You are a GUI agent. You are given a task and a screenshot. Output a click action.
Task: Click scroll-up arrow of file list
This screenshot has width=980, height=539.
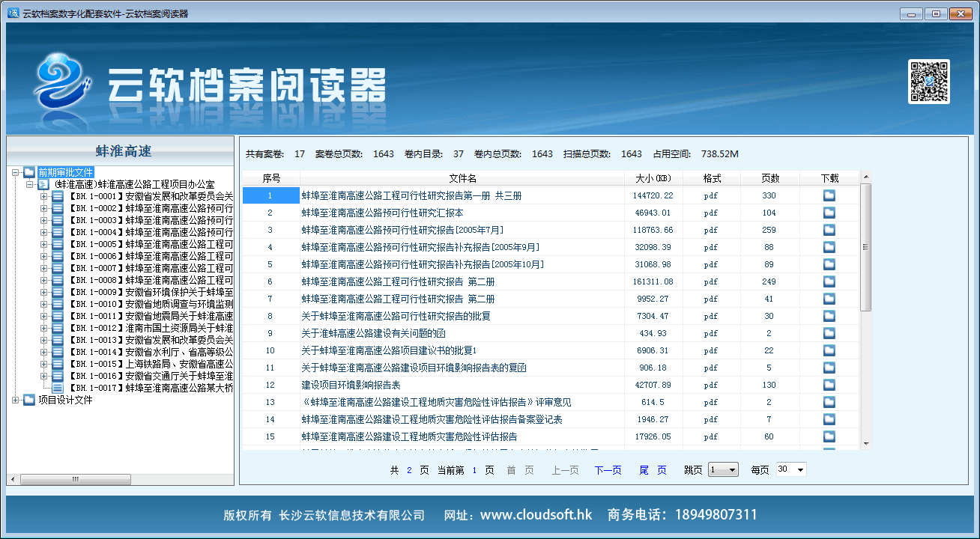[x=865, y=177]
